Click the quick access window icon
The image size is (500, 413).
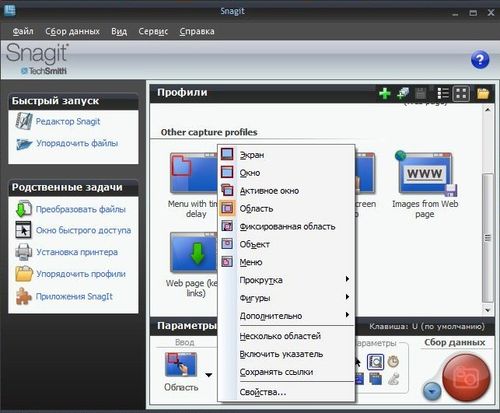tap(23, 230)
